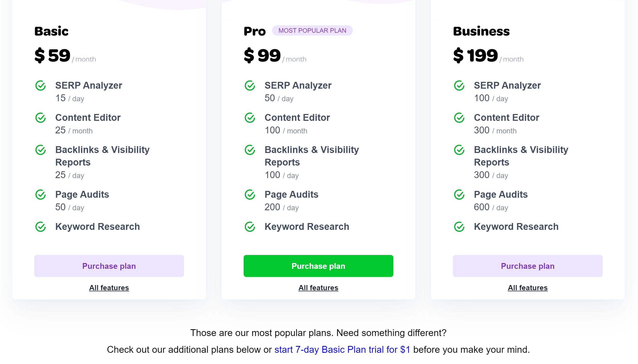Image resolution: width=638 pixels, height=364 pixels.
Task: Click the Content Editor checkmark under Basic
Action: 40,118
